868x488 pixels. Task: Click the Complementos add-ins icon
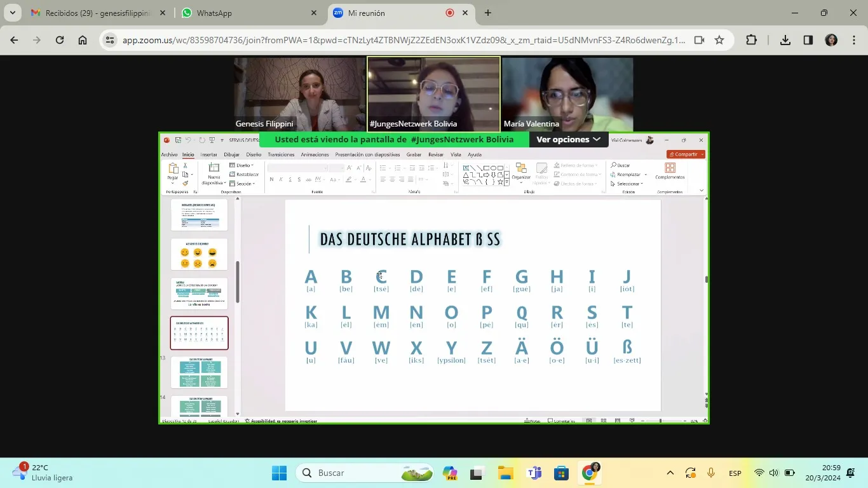[670, 168]
